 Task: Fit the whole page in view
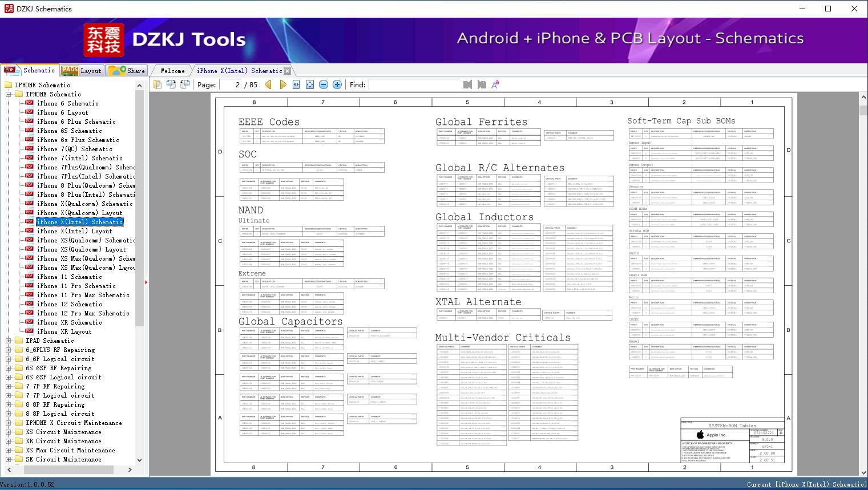[x=310, y=84]
